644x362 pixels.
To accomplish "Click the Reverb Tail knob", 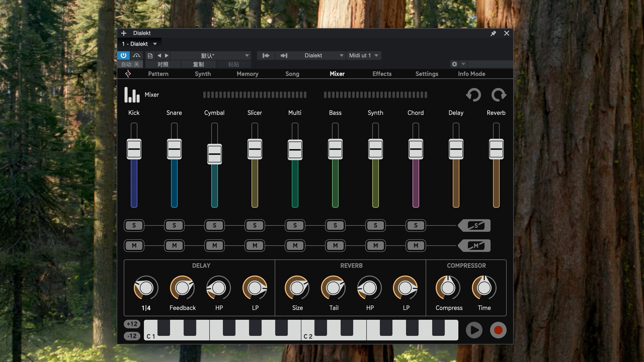I will pyautogui.click(x=333, y=288).
